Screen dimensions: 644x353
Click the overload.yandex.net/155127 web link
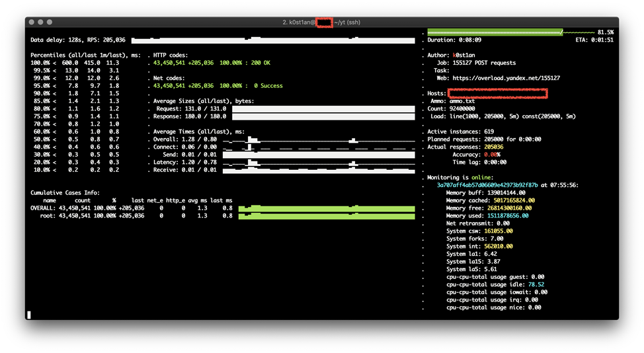[x=506, y=78]
